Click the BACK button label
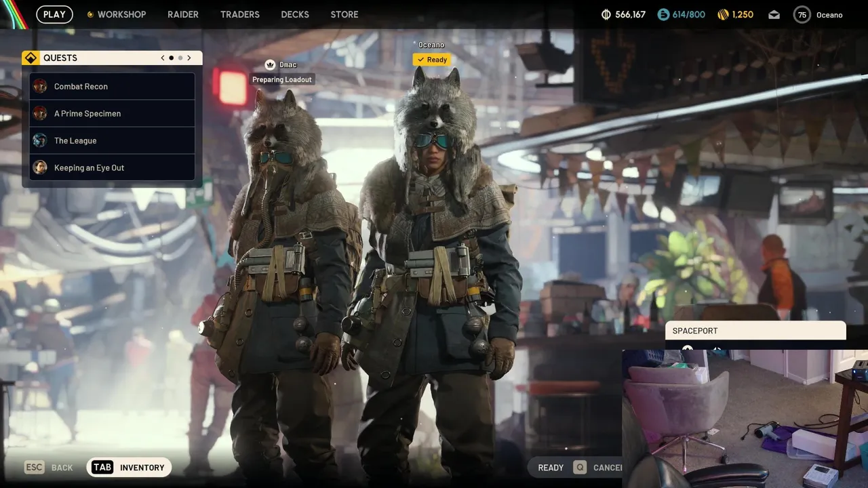 tap(62, 468)
